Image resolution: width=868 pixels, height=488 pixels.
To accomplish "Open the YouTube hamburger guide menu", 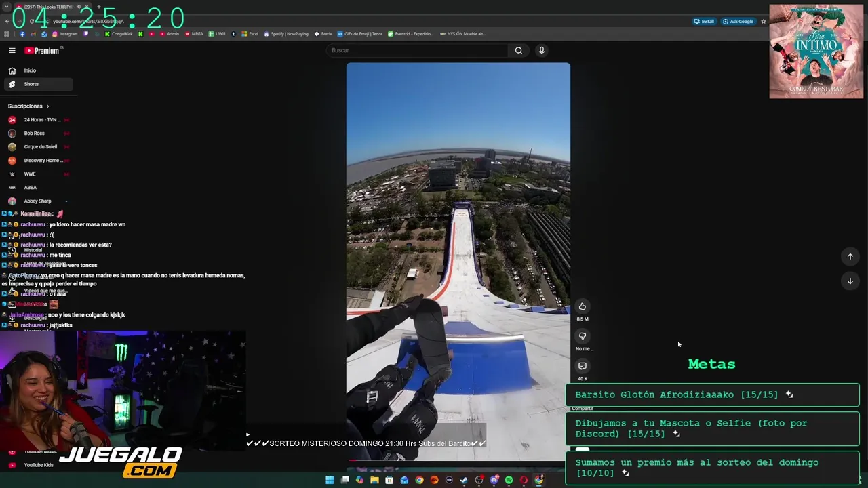I will point(12,50).
